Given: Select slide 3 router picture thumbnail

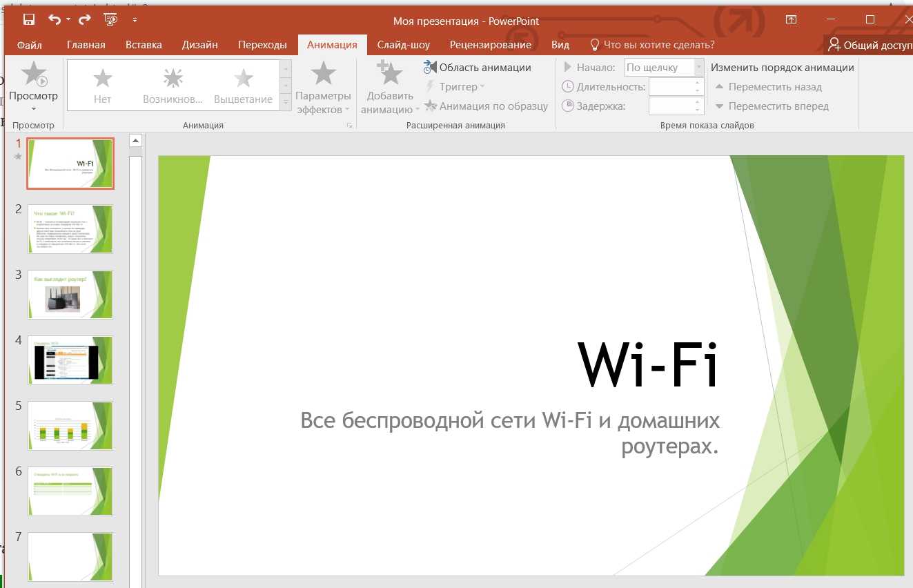Looking at the screenshot, I should coord(70,295).
